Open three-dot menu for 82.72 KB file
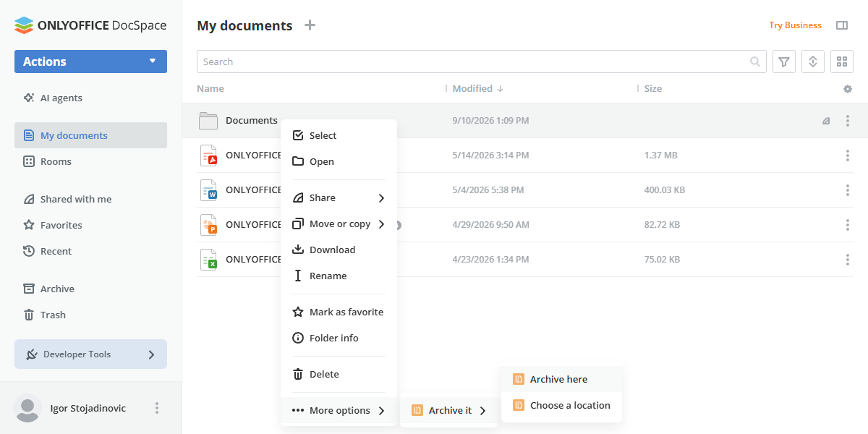868x434 pixels. click(x=848, y=225)
